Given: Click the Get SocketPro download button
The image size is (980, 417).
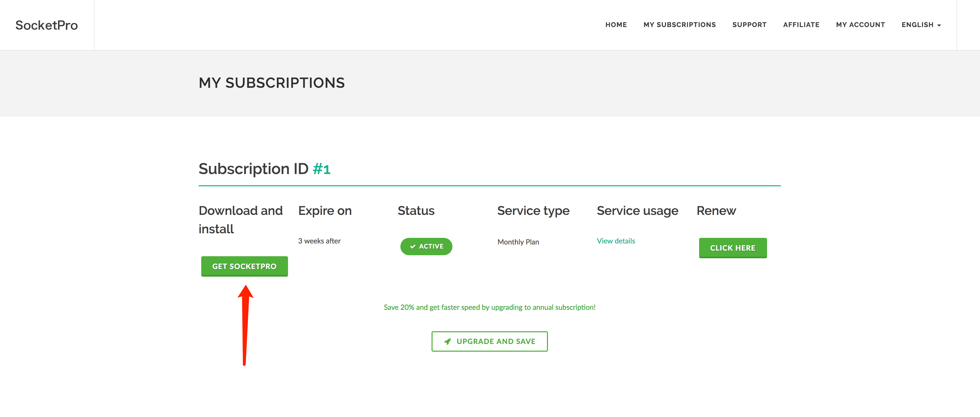Looking at the screenshot, I should pos(244,266).
